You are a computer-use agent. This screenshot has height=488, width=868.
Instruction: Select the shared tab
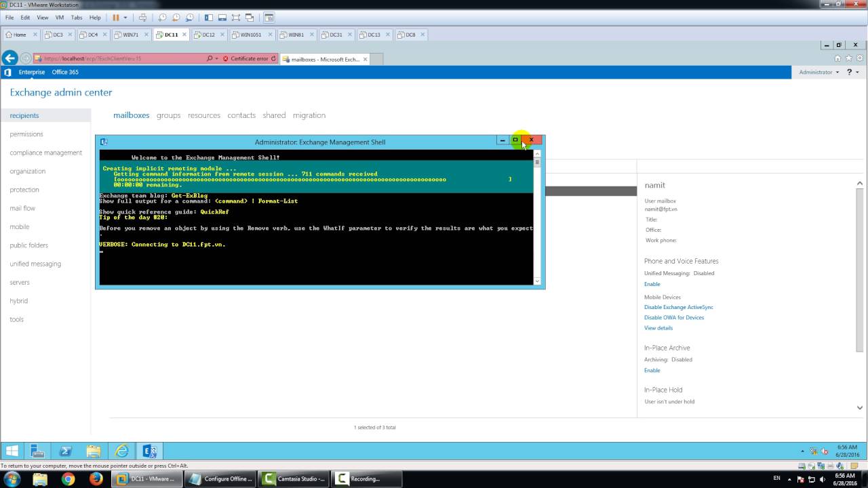[x=274, y=115]
